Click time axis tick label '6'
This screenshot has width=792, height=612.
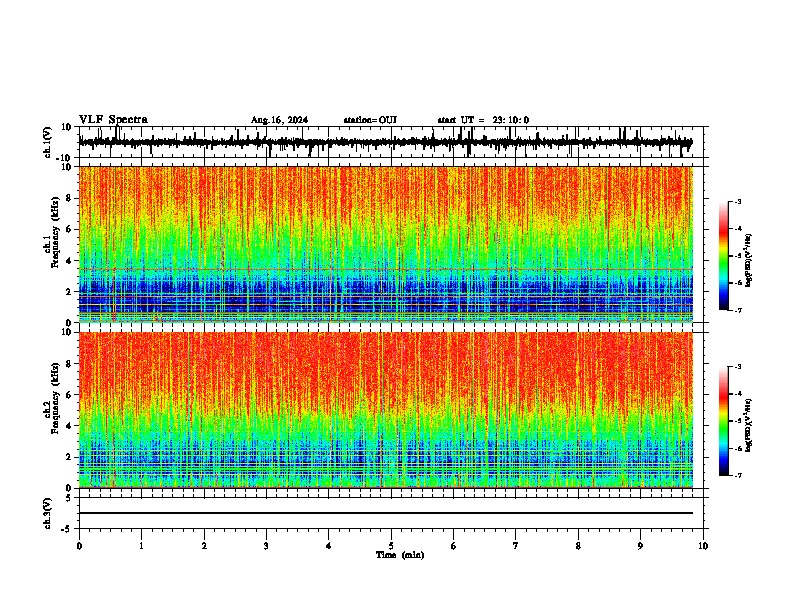pos(454,546)
